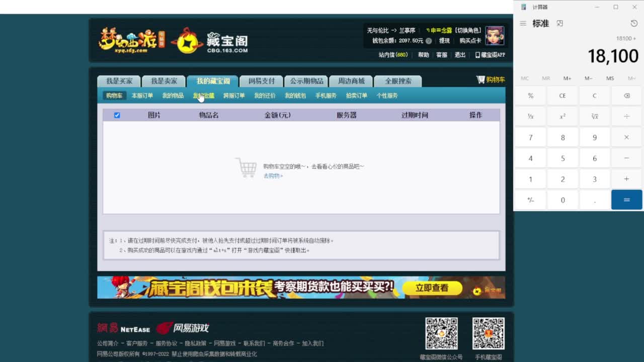
Task: Click the 帮助 help link
Action: tap(424, 55)
